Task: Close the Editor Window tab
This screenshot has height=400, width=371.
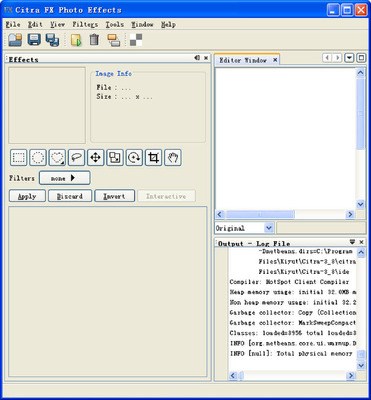Action: (x=275, y=60)
